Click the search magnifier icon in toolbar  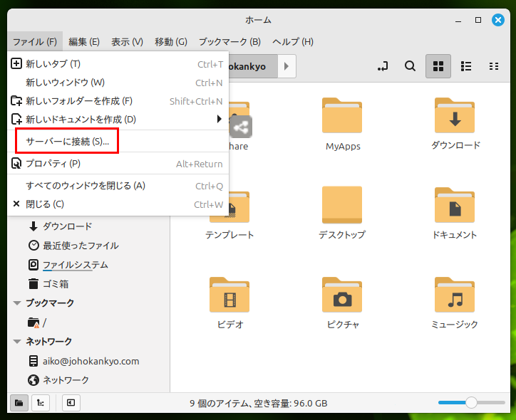click(x=410, y=66)
